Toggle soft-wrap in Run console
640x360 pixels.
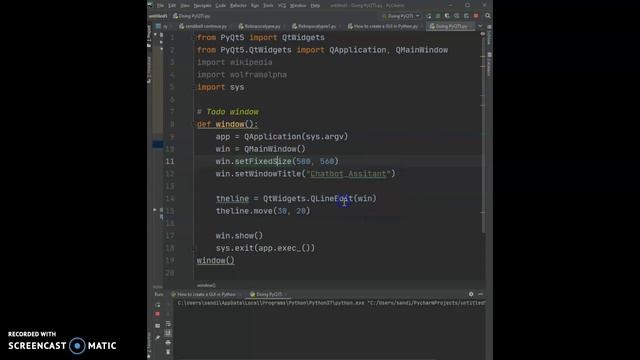pos(168,324)
